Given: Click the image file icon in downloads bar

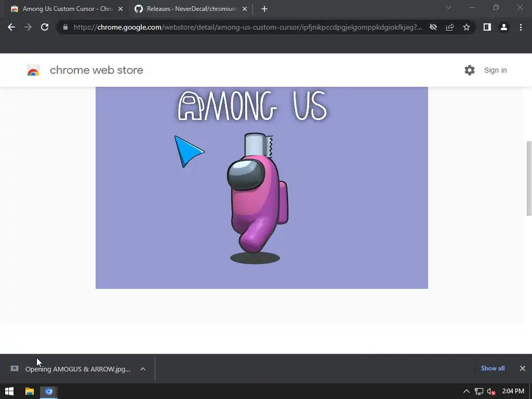Looking at the screenshot, I should [15, 368].
